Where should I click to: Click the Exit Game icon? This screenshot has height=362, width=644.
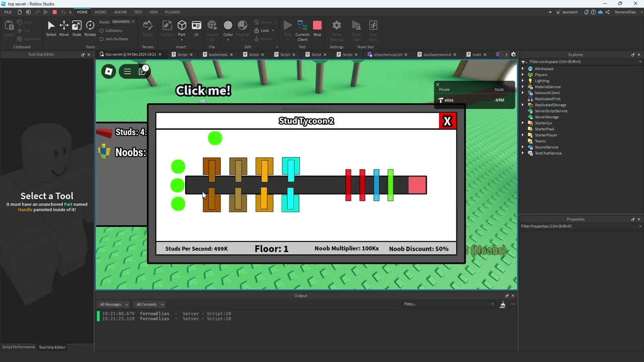pos(373,30)
